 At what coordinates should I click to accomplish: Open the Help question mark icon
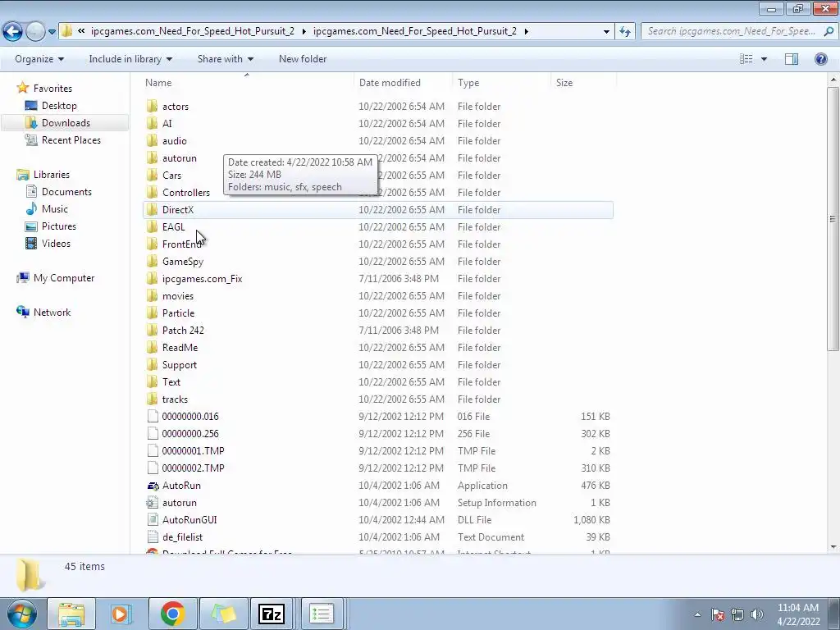820,59
